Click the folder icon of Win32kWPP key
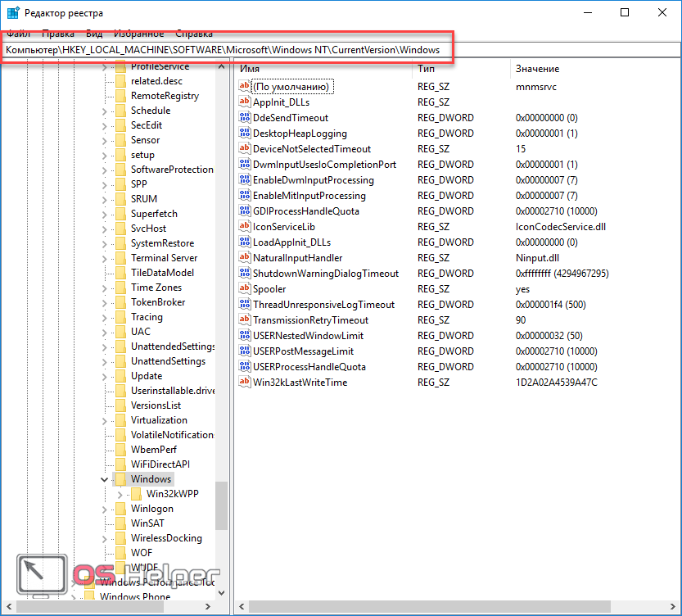Screen dimensions: 682x616 click(x=136, y=494)
